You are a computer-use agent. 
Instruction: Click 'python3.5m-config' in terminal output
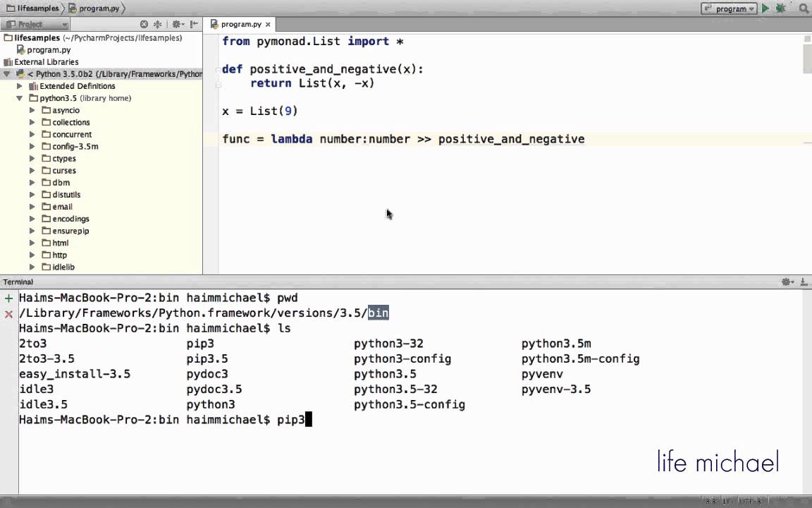point(581,358)
